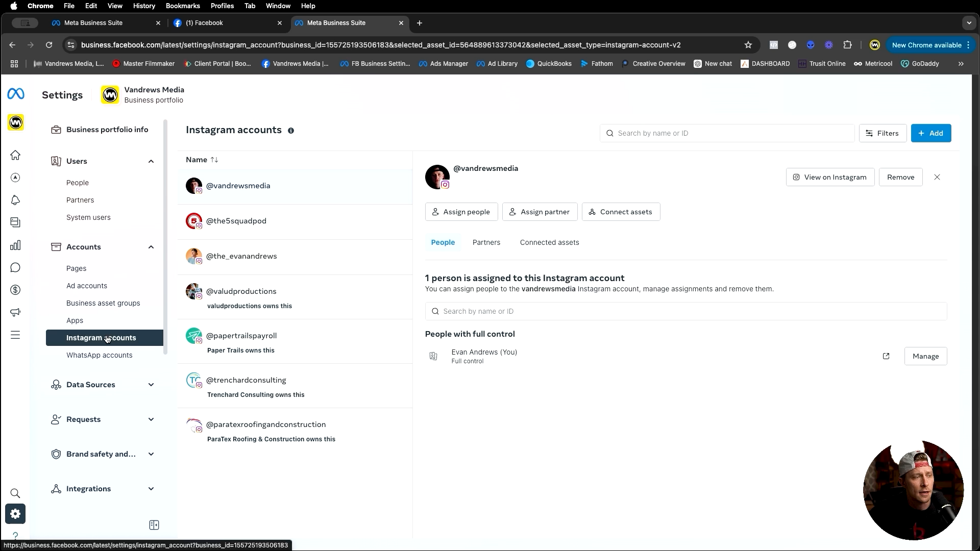The height and width of the screenshot is (551, 980).
Task: Click Assign partner
Action: (540, 212)
